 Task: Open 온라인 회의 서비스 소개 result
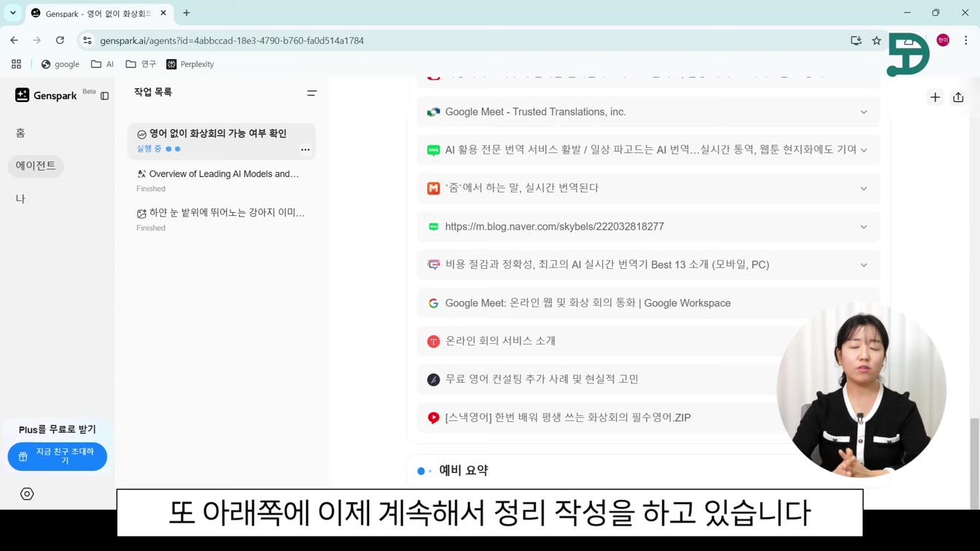pyautogui.click(x=500, y=341)
